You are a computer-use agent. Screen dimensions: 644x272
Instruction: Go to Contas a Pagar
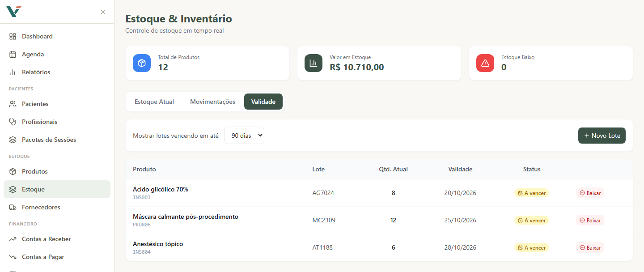[57, 257]
